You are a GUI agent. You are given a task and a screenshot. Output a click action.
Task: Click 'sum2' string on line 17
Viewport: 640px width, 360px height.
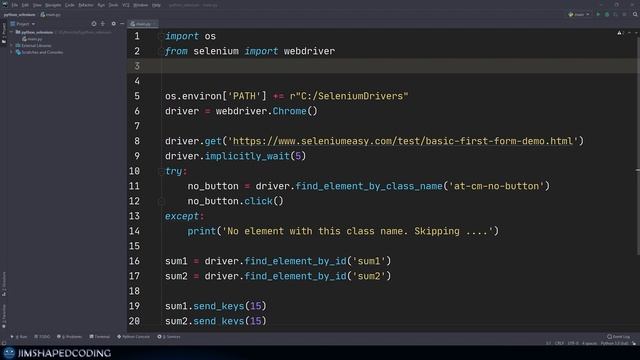[369, 276]
